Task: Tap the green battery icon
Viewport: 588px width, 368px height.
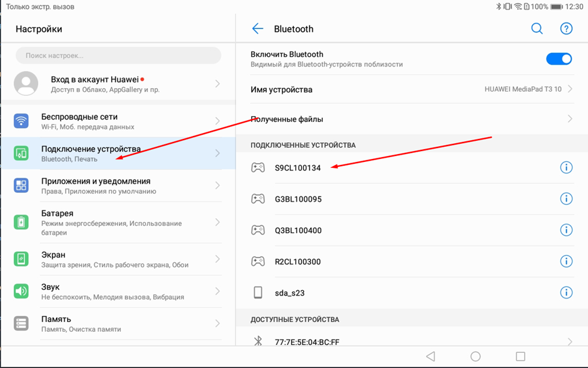Action: click(x=21, y=222)
